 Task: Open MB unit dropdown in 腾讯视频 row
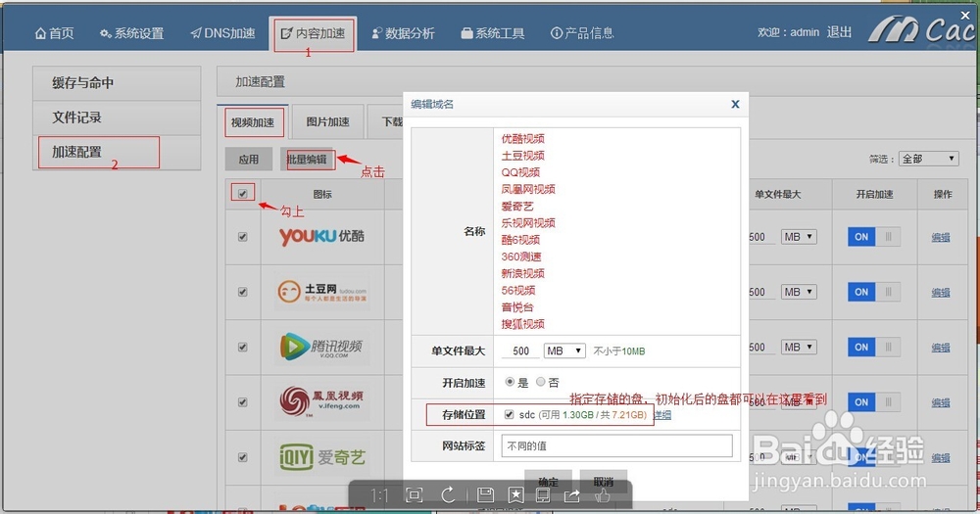pyautogui.click(x=799, y=347)
